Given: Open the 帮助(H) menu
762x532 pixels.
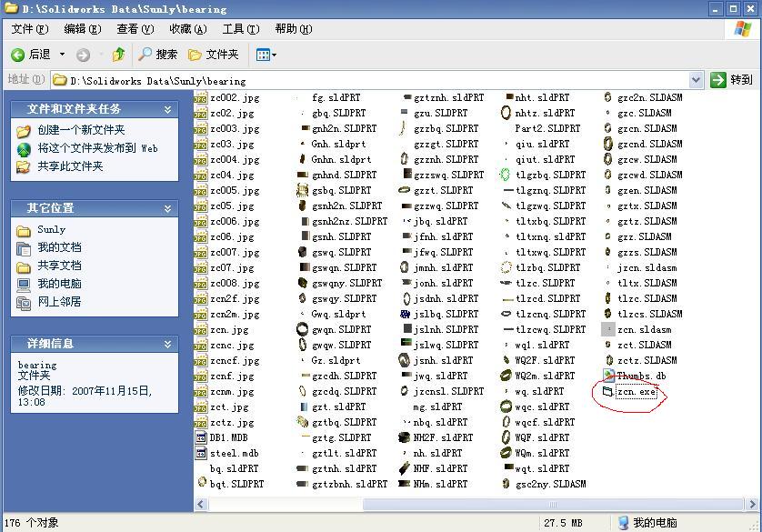Looking at the screenshot, I should pos(294,29).
